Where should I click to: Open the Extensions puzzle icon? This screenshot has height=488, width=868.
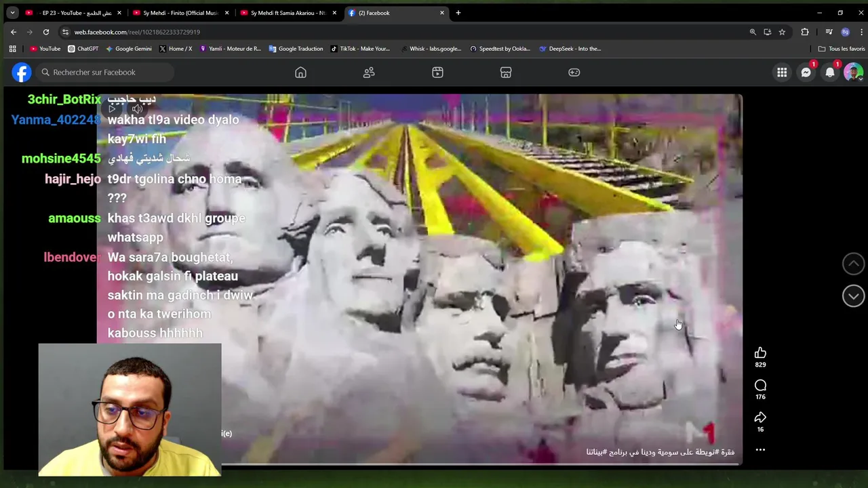pos(805,32)
